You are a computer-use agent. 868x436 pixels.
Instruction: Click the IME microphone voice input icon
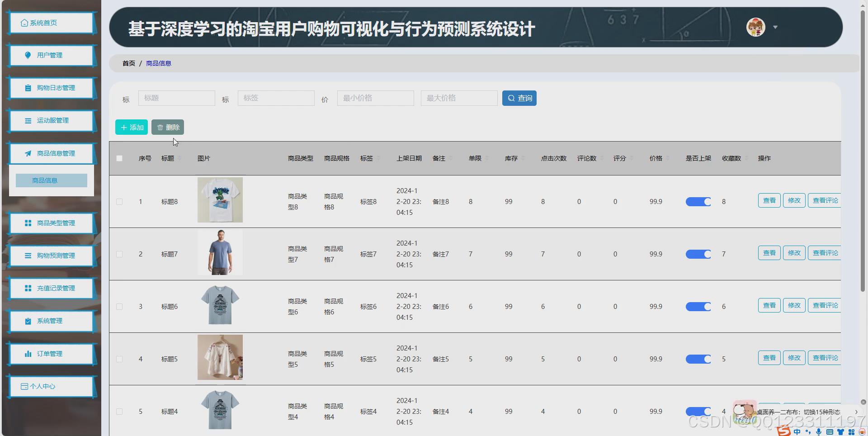click(x=819, y=432)
